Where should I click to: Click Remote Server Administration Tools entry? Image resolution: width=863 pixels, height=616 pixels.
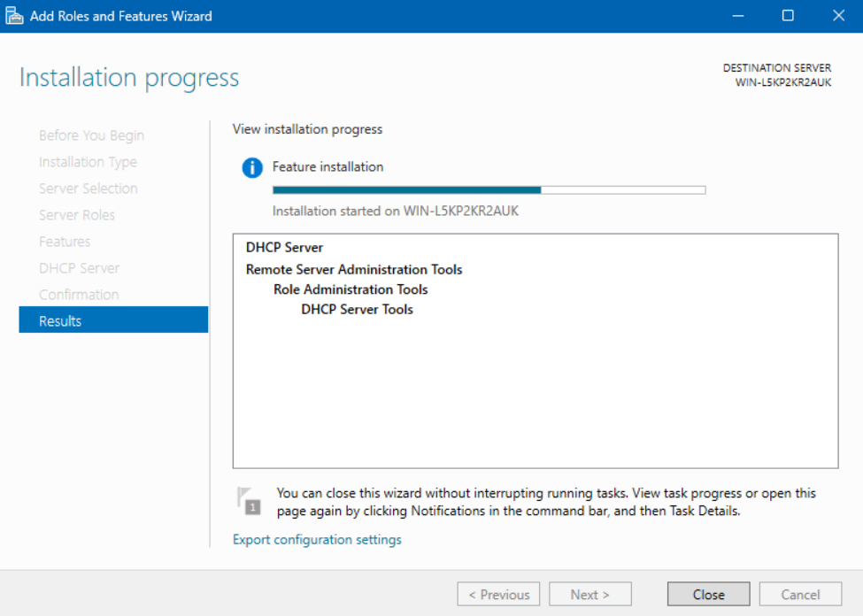coord(354,270)
